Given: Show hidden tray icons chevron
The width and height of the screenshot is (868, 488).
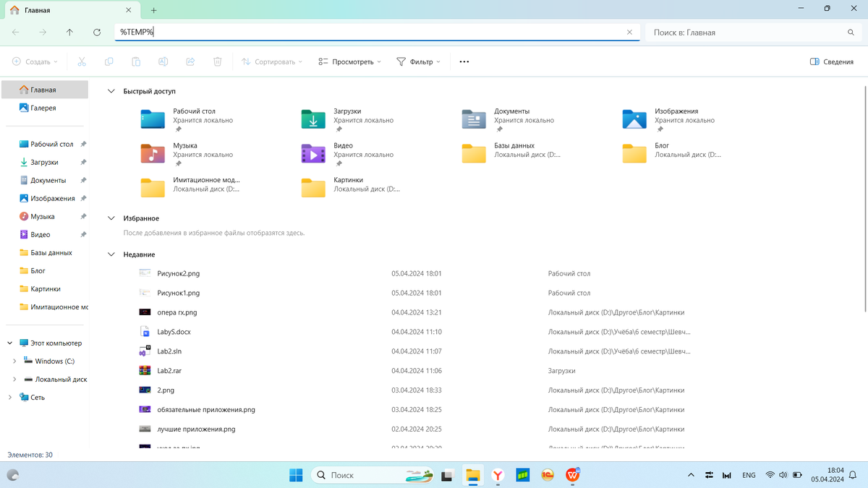Looking at the screenshot, I should click(x=691, y=475).
